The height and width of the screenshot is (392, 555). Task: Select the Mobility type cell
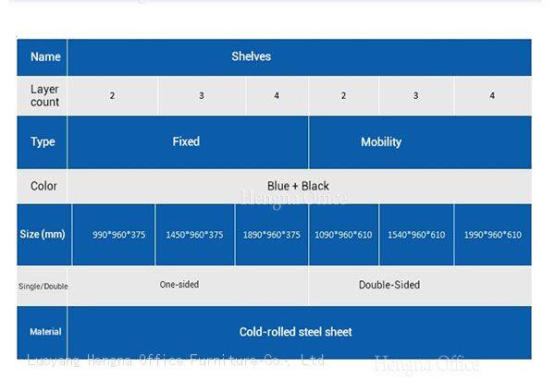point(381,142)
